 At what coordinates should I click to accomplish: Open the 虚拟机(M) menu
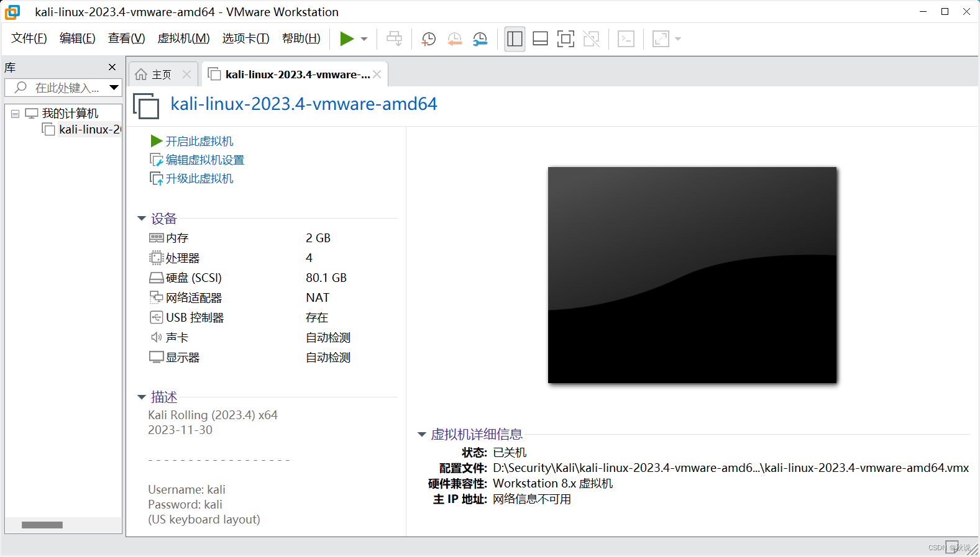(183, 38)
